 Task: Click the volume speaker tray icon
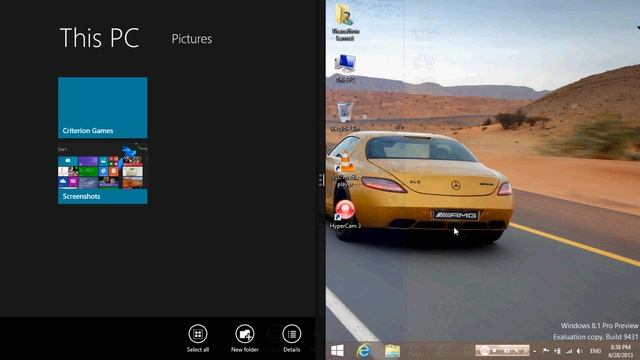580,351
